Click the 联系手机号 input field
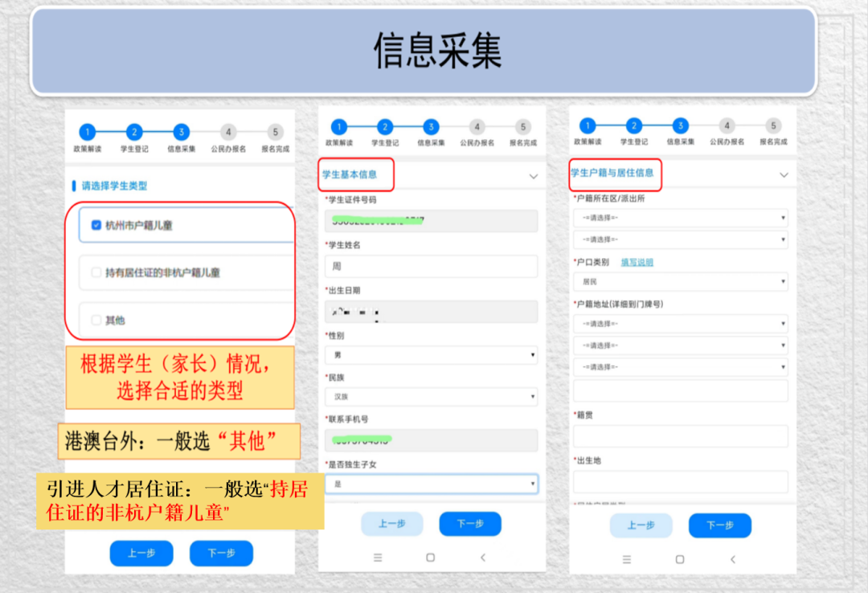868x593 pixels. coord(432,440)
